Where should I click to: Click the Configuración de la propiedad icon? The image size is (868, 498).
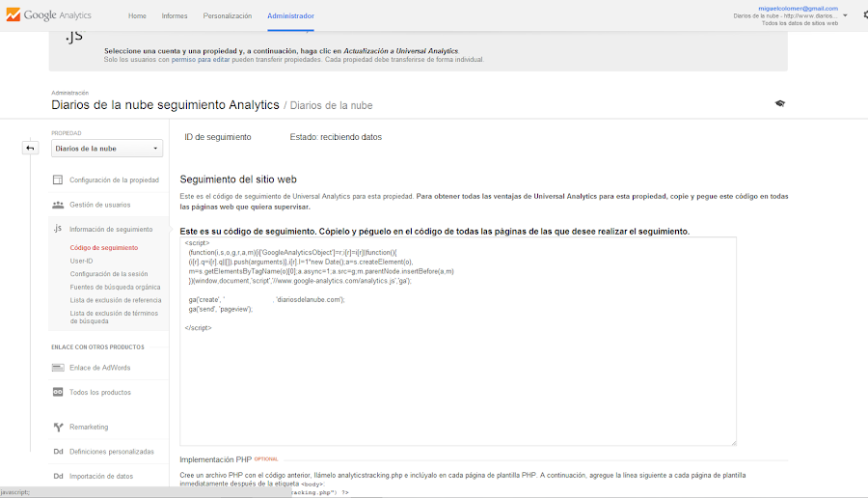(x=58, y=180)
